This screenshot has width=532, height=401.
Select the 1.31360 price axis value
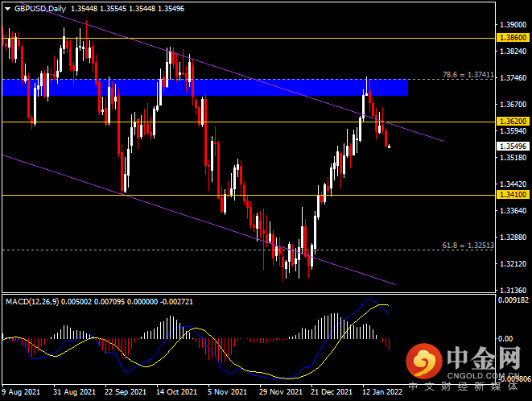513,291
